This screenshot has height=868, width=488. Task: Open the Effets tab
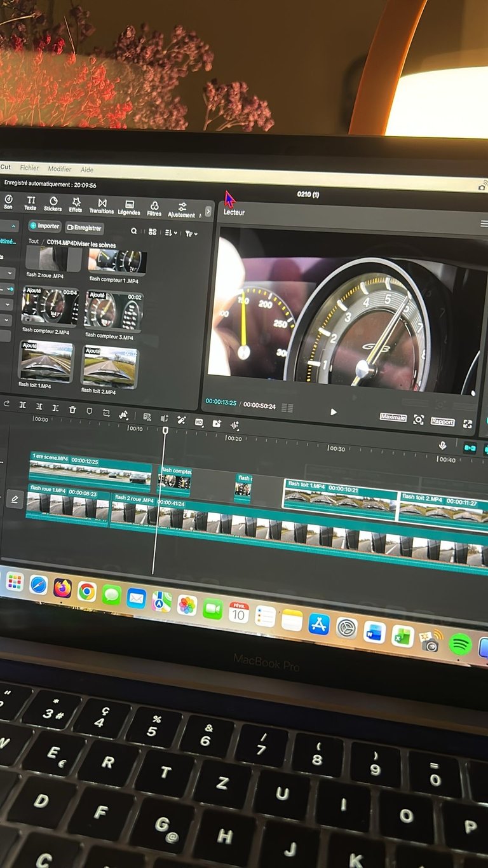[76, 205]
